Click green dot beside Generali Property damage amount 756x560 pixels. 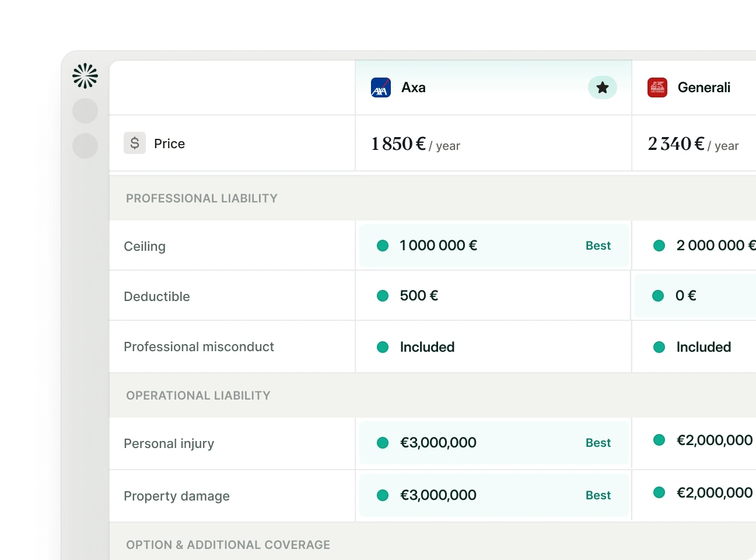[x=659, y=492]
